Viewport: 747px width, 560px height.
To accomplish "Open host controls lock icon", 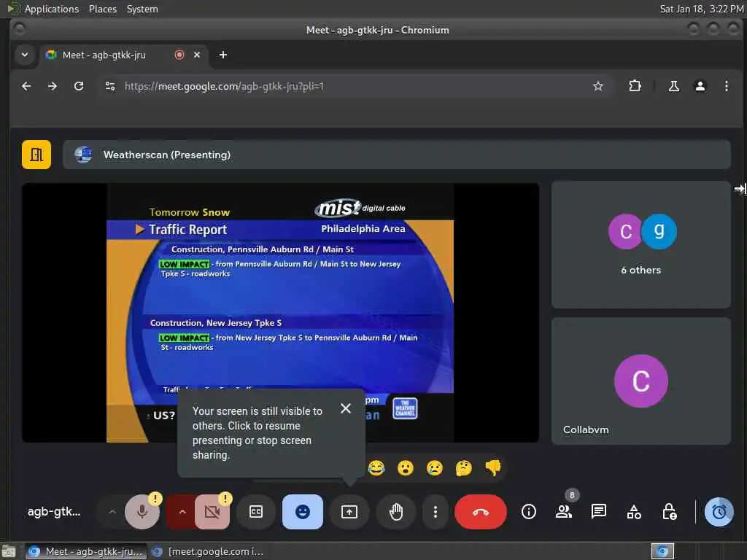I will [670, 512].
